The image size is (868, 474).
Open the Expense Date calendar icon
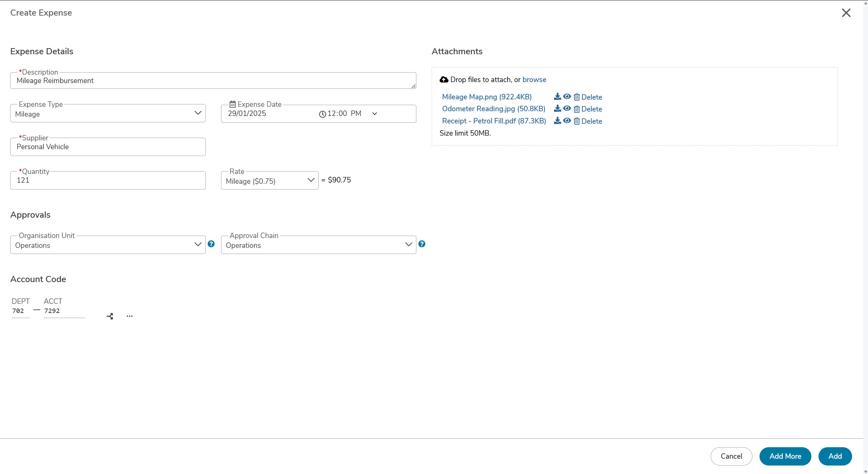233,104
